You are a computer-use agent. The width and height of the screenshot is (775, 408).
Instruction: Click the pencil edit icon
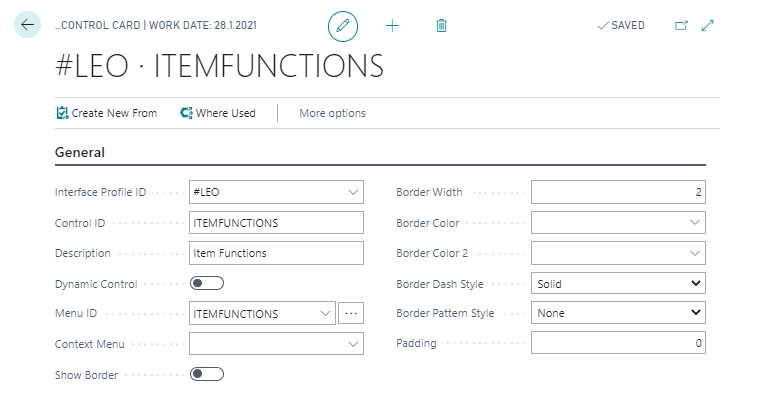(343, 26)
